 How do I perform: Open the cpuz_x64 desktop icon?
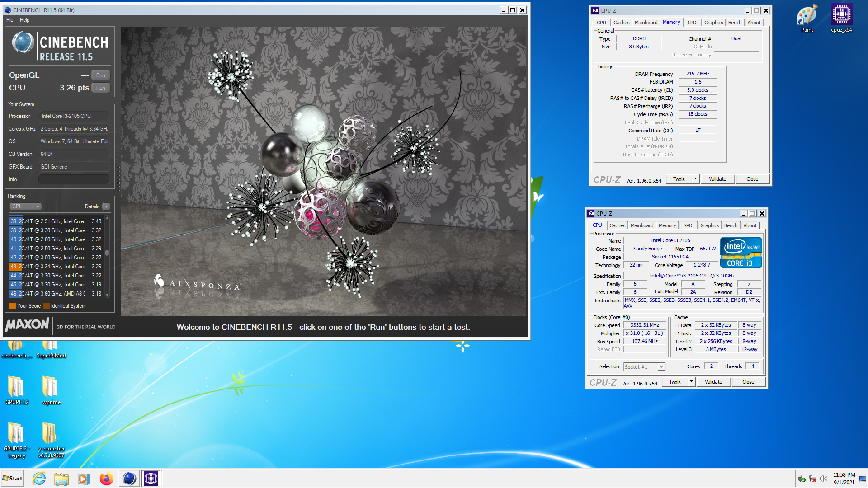pyautogui.click(x=841, y=18)
